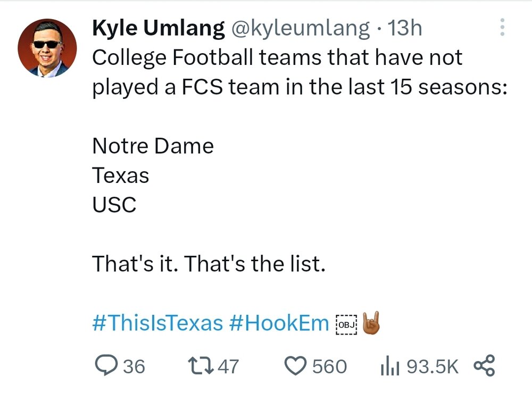This screenshot has height=393, width=532.
Task: Click the 13h timestamp
Action: pyautogui.click(x=406, y=29)
